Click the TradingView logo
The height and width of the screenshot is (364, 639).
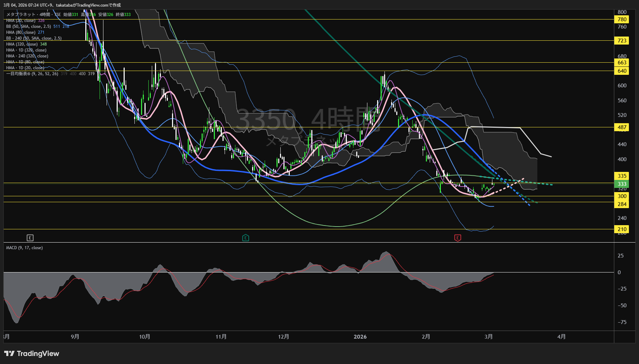coord(32,354)
